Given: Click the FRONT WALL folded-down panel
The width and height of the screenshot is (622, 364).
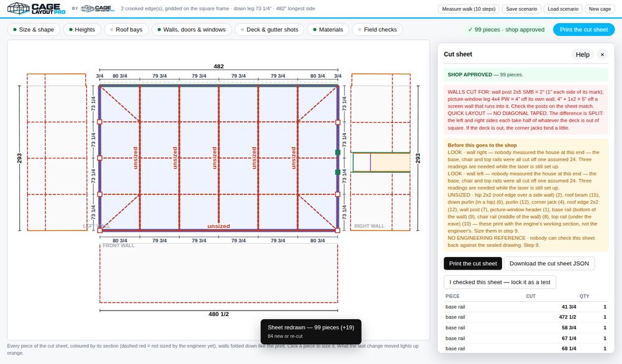Looking at the screenshot, I should coord(218,273).
